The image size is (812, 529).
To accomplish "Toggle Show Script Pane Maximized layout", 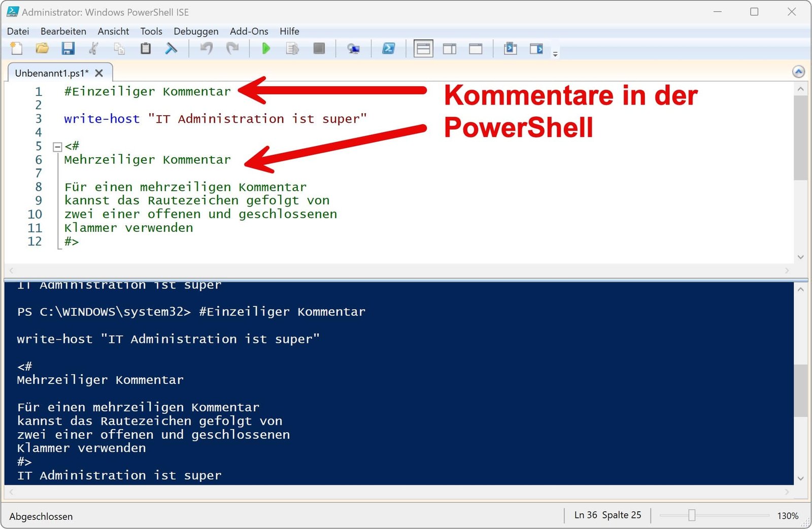I will [x=476, y=49].
